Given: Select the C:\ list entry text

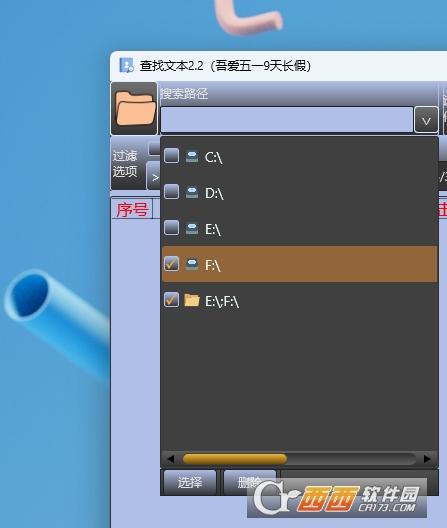Looking at the screenshot, I should [x=214, y=157].
